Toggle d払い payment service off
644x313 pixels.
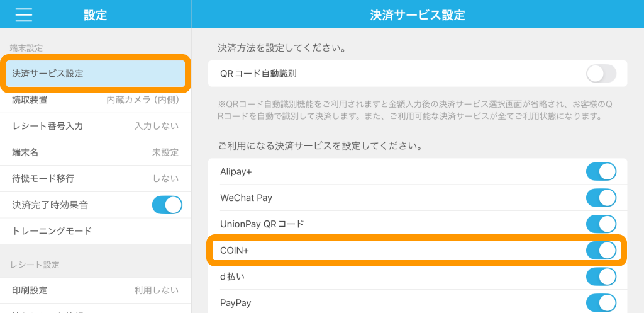tap(601, 276)
